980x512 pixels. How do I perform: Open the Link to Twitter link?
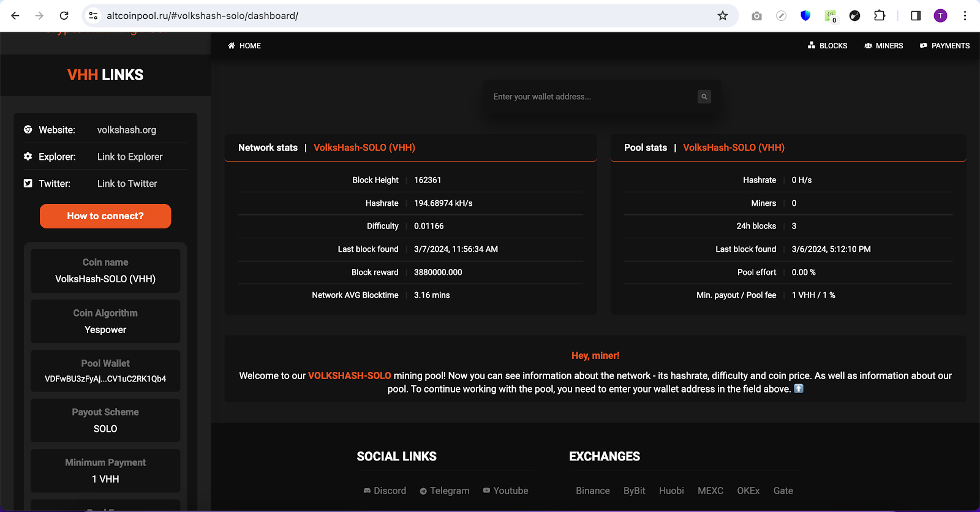127,184
